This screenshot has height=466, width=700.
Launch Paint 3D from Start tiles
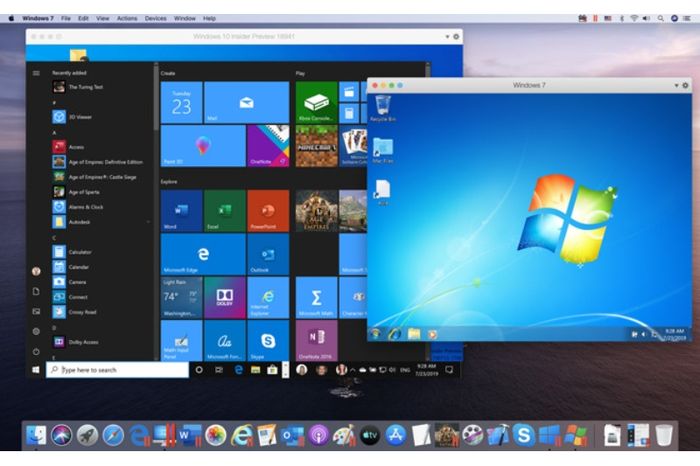203,146
